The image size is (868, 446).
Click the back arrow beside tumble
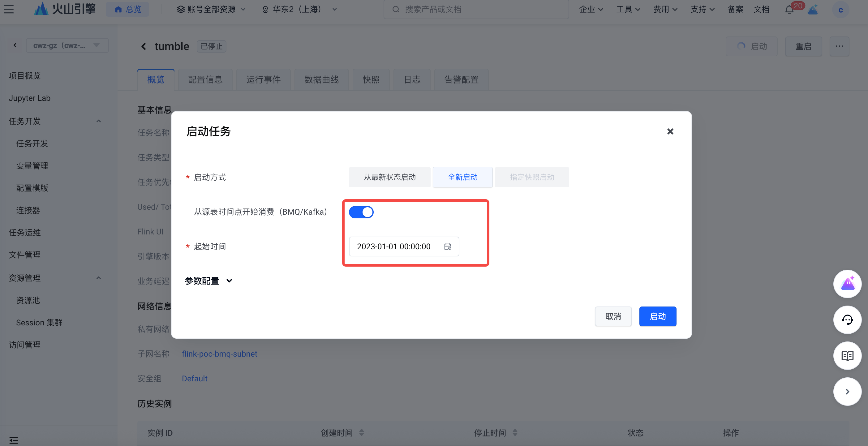(144, 46)
